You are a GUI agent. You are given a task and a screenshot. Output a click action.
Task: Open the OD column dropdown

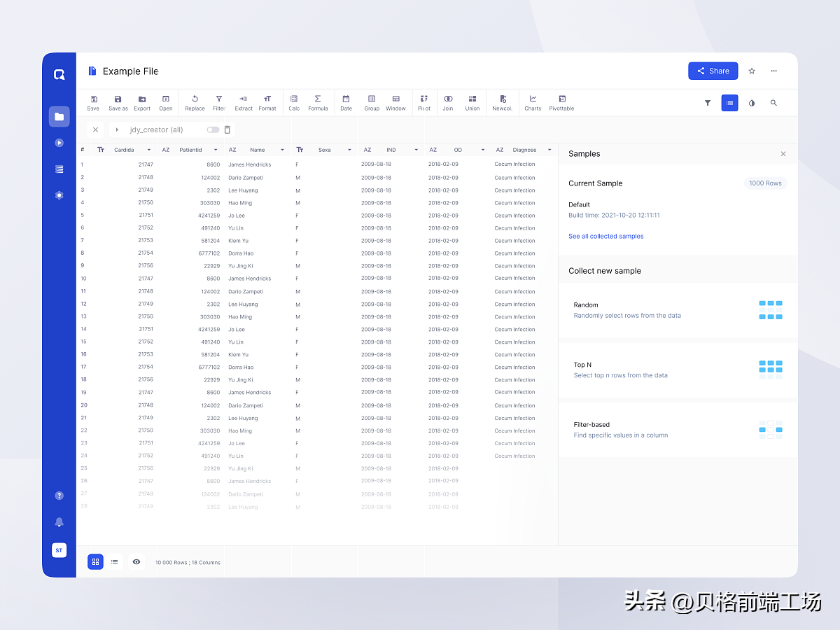(x=482, y=150)
